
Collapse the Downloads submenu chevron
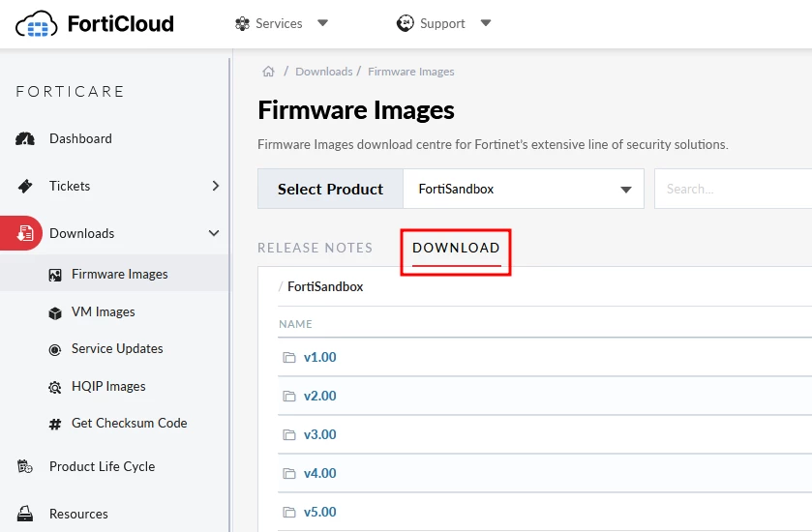pyautogui.click(x=214, y=233)
